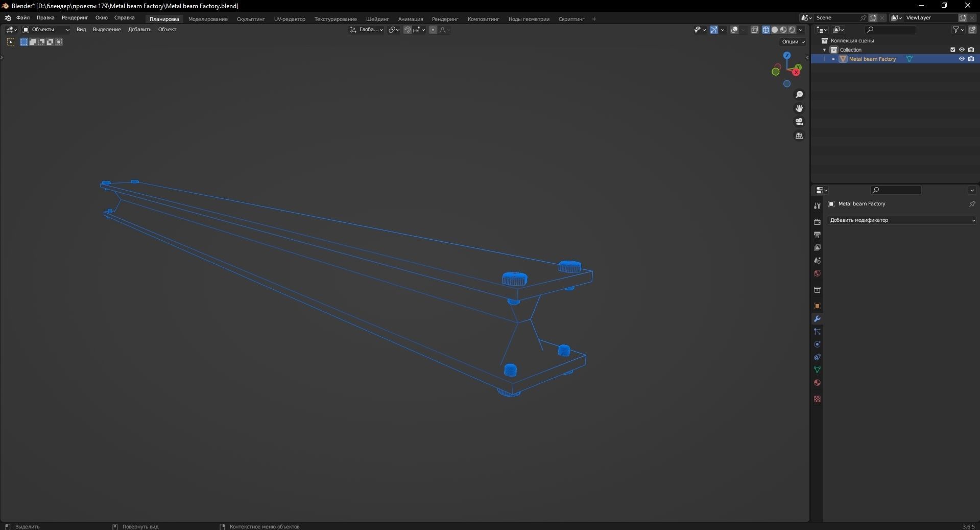980x530 pixels.
Task: Disable Metal beam Factory render camera icon
Action: [971, 59]
